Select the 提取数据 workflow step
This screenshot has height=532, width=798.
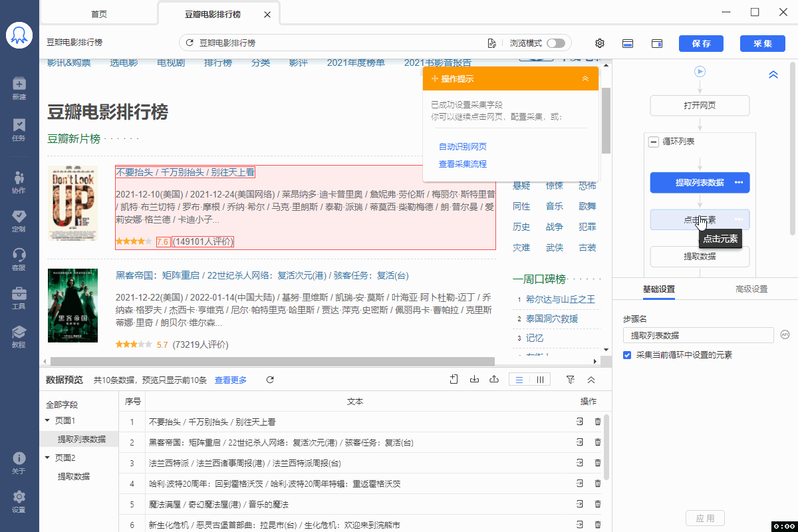[700, 257]
